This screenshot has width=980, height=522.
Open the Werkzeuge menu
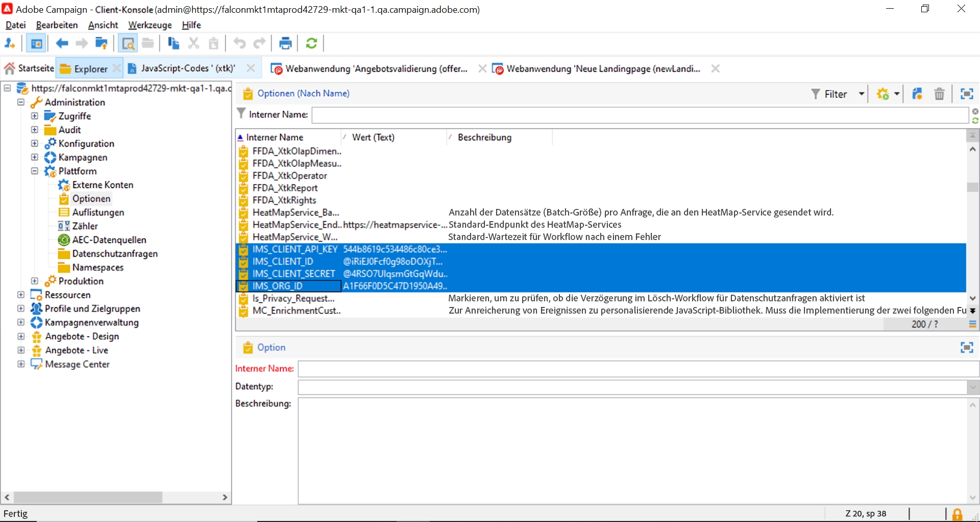[150, 25]
